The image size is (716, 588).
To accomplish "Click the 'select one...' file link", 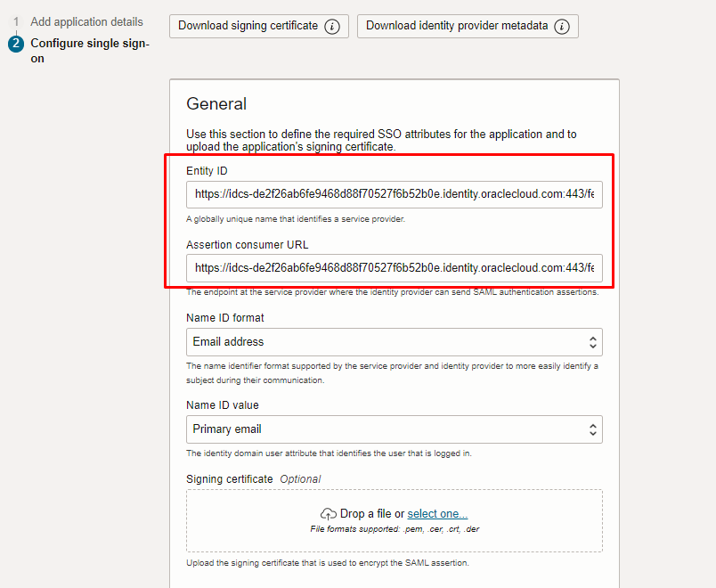I will tap(437, 513).
